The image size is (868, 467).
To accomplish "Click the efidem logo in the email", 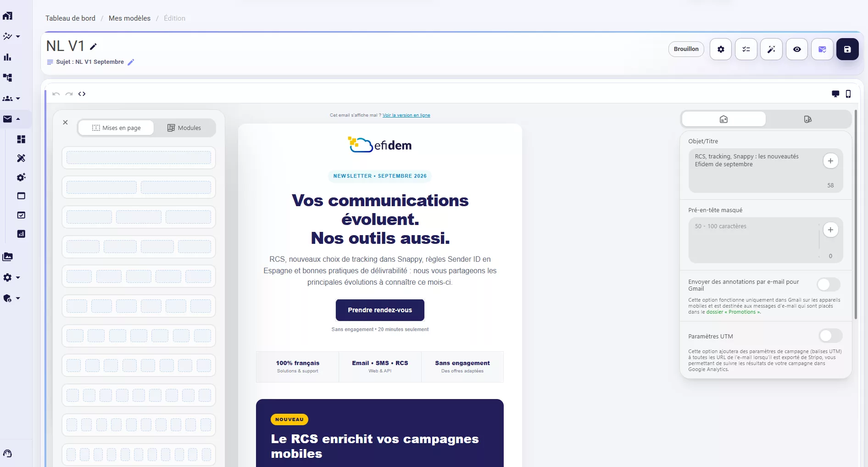I will [380, 145].
